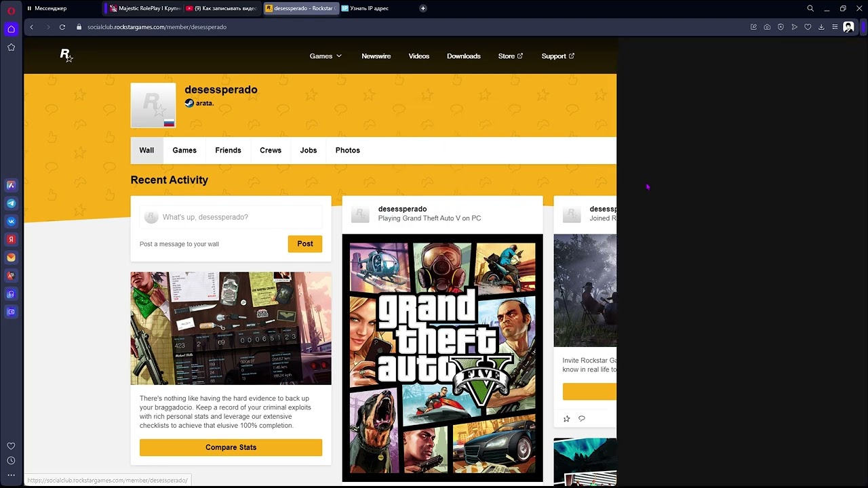Open easy setup sliders icon
Viewport: 868px width, 488px height.
point(835,27)
